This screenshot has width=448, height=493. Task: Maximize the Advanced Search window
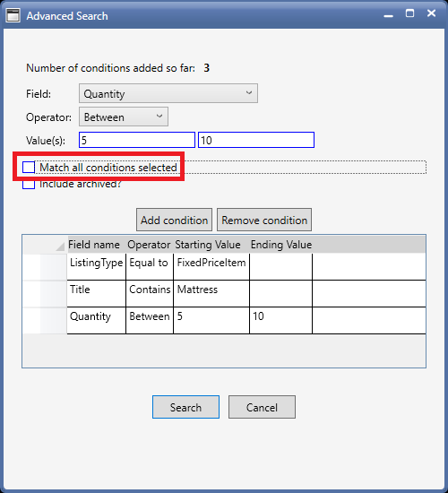click(409, 13)
